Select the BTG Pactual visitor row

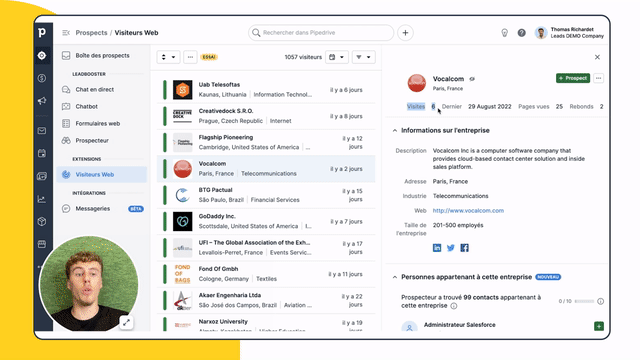pyautogui.click(x=266, y=195)
